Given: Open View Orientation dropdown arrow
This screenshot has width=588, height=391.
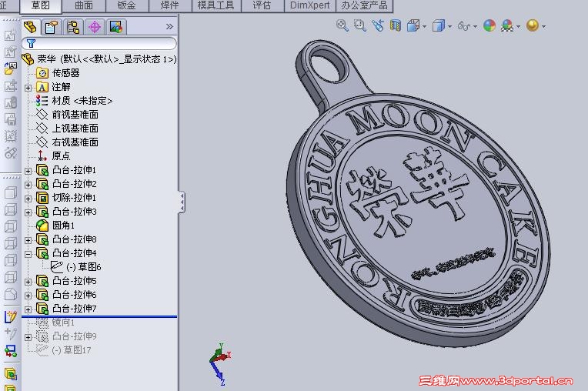Looking at the screenshot, I should pyautogui.click(x=425, y=27).
